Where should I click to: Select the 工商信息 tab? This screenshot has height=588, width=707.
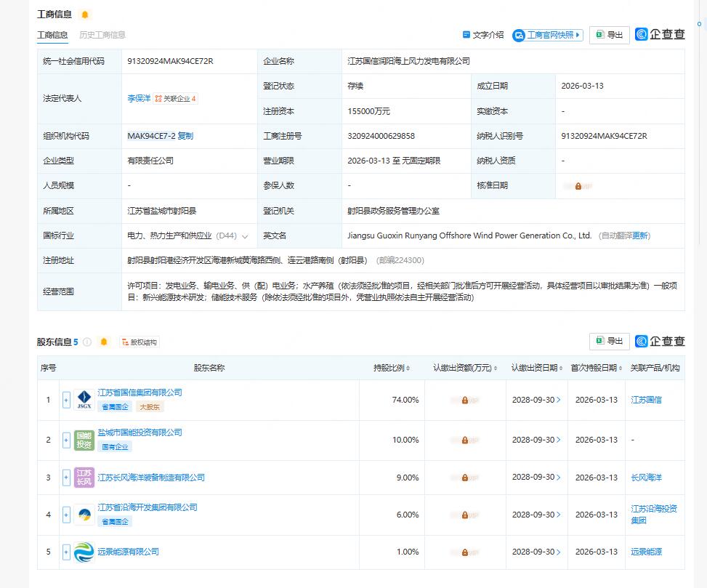(52, 35)
